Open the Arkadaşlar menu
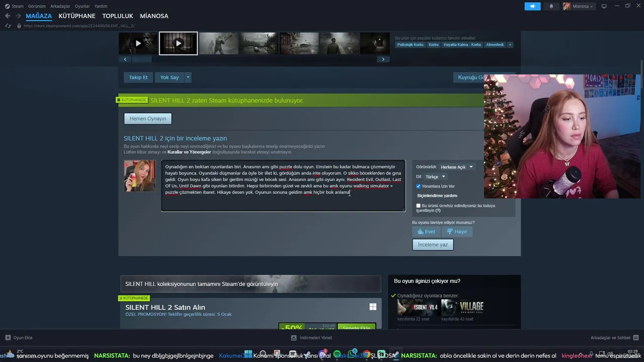This screenshot has width=644, height=362. tap(60, 6)
